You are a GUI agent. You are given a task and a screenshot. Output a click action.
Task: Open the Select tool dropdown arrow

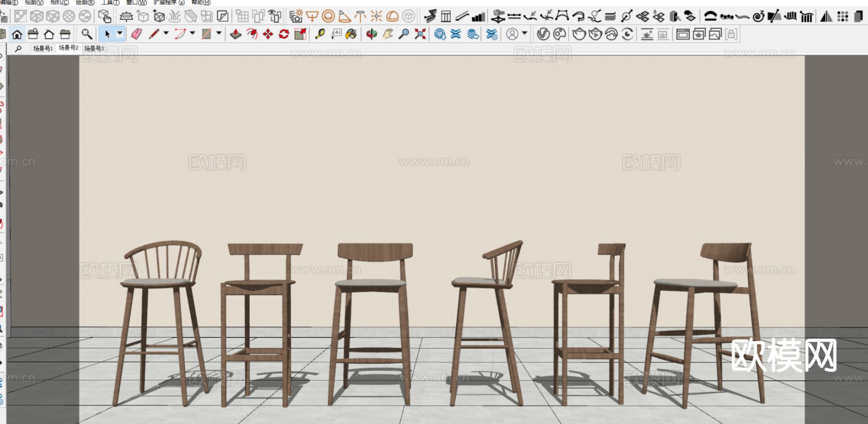[x=120, y=34]
